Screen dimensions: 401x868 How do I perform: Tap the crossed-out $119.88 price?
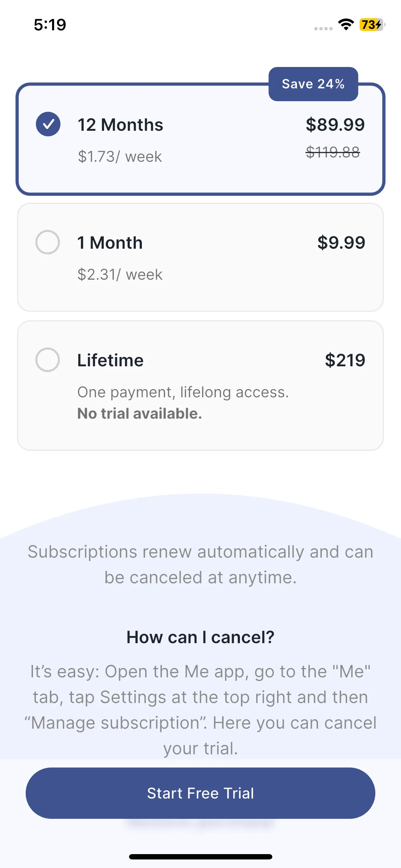coord(333,152)
